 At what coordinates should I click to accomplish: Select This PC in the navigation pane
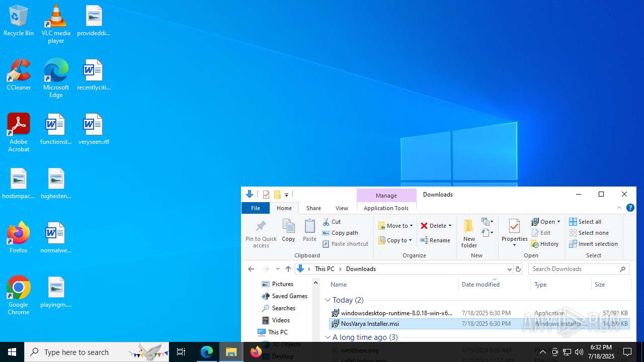(x=272, y=332)
